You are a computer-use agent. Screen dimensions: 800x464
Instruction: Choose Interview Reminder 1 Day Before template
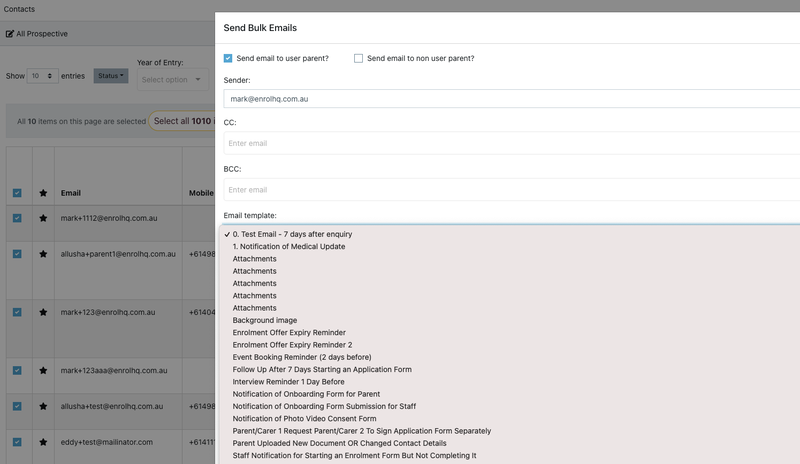288,382
